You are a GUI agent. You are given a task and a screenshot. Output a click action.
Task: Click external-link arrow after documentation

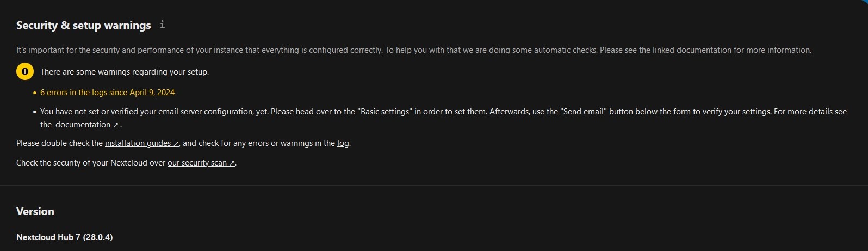tap(115, 125)
